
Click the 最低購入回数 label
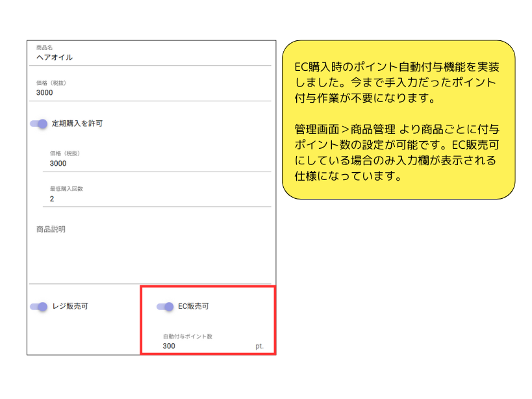point(66,188)
